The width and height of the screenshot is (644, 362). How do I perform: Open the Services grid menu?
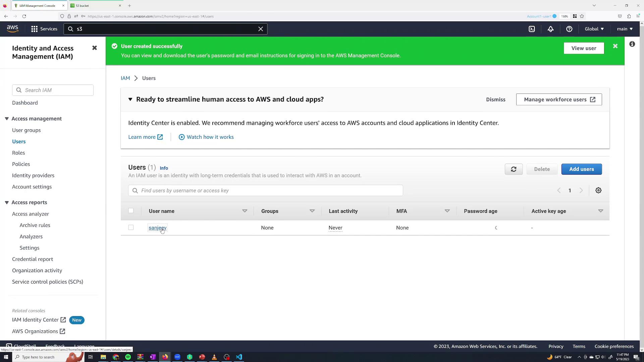coord(34,29)
